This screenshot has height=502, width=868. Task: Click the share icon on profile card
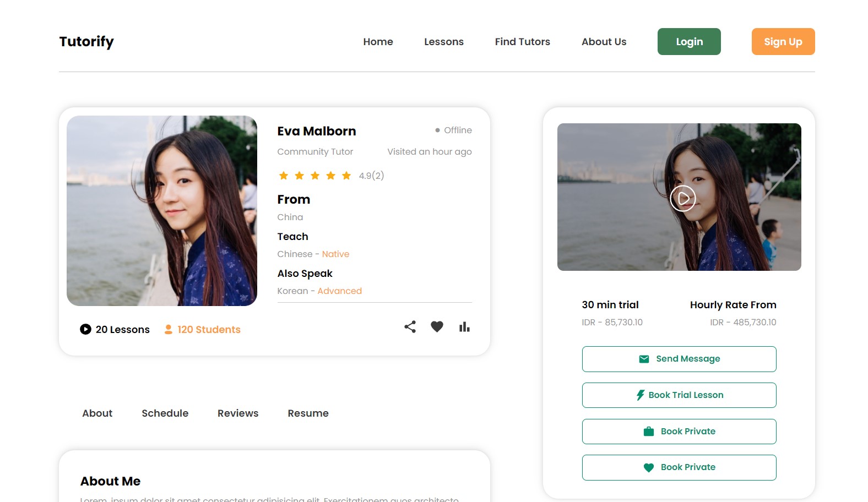(410, 327)
